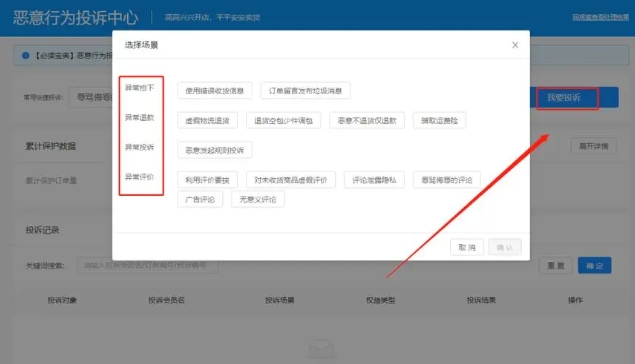Select the 广告评论 option

tap(200, 199)
